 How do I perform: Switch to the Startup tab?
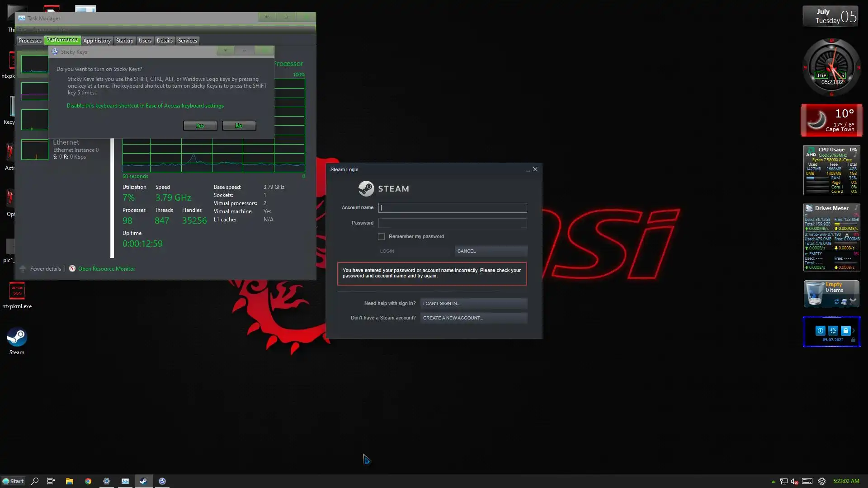(x=124, y=41)
